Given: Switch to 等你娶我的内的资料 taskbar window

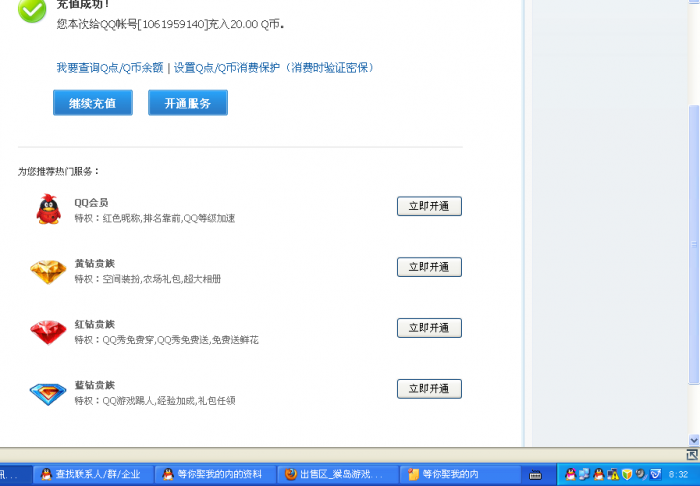Looking at the screenshot, I should pyautogui.click(x=215, y=474).
